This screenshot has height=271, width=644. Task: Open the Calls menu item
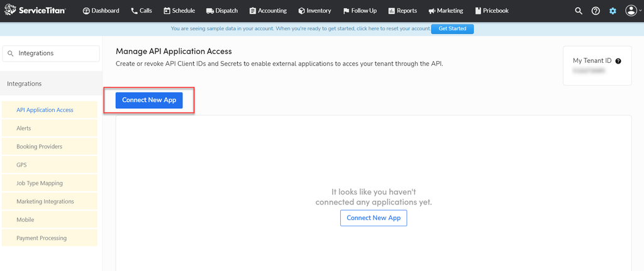click(x=142, y=11)
